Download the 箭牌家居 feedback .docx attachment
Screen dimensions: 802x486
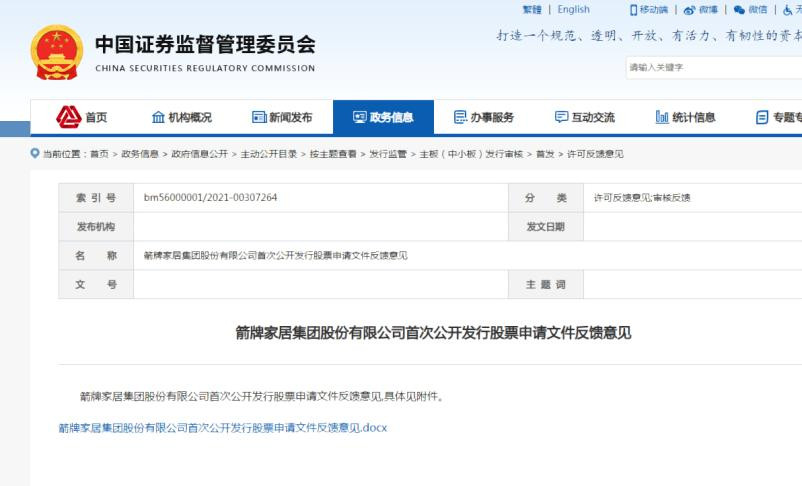click(x=223, y=428)
